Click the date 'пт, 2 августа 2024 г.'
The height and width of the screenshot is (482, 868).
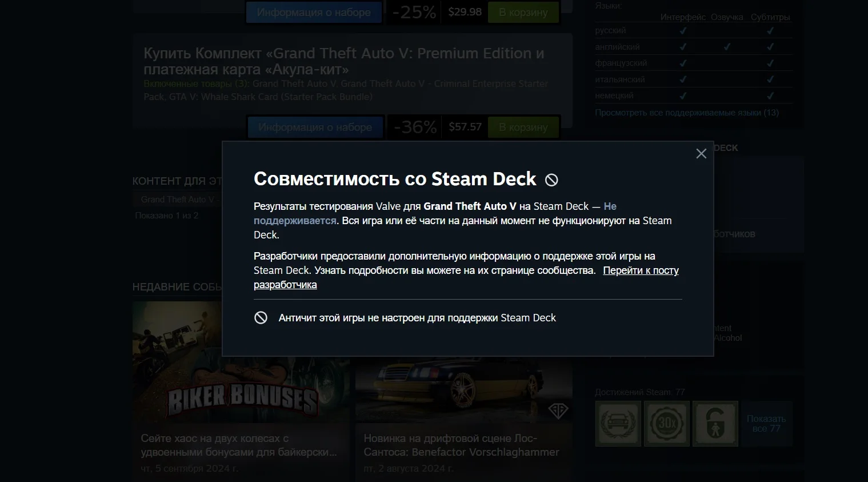coord(408,468)
